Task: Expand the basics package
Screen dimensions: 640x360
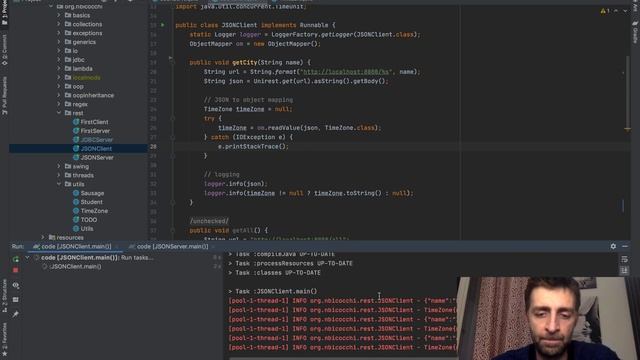Action: click(x=59, y=16)
